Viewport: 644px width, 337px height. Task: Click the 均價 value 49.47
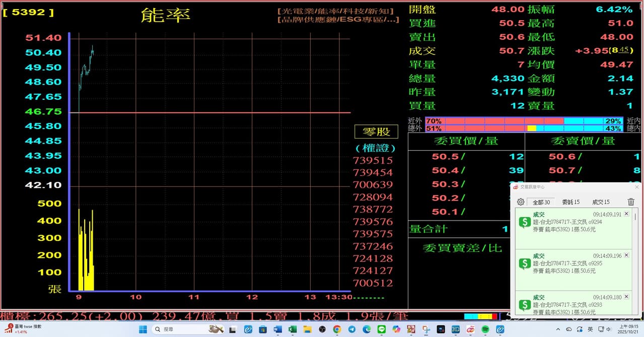(x=616, y=64)
